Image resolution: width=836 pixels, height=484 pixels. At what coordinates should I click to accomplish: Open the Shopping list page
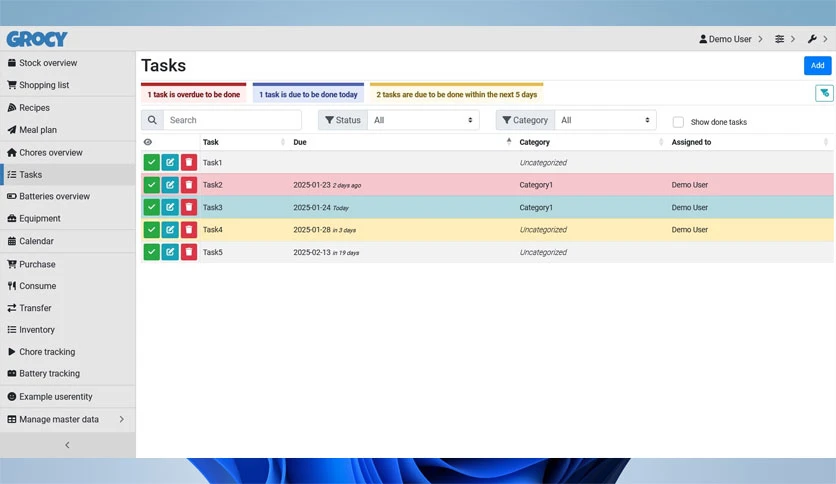click(68, 85)
